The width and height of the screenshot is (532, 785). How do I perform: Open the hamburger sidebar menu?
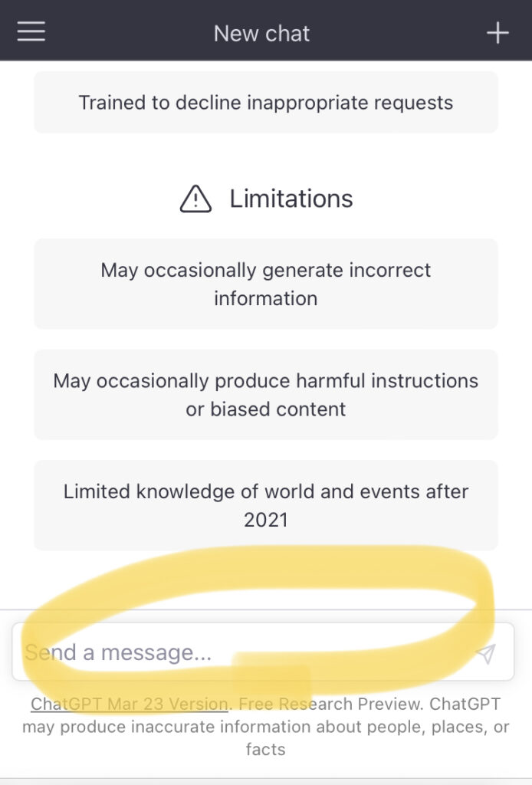tap(31, 31)
